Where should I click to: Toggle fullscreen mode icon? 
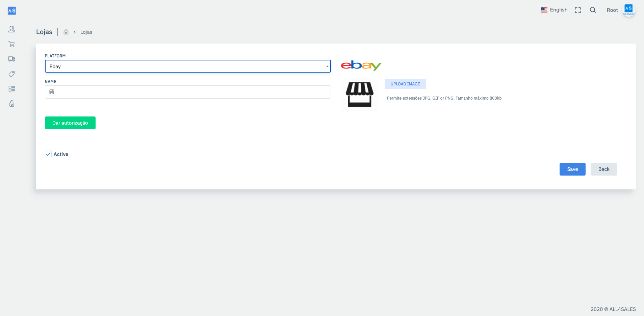coord(578,10)
